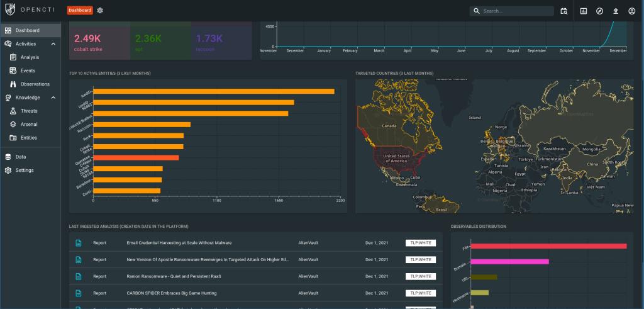Click the pink Domain bar in observables
This screenshot has width=644, height=309.
[509, 261]
